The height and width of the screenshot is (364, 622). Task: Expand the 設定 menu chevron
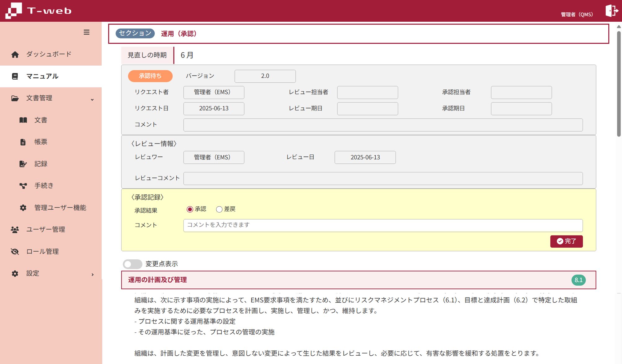pyautogui.click(x=92, y=274)
